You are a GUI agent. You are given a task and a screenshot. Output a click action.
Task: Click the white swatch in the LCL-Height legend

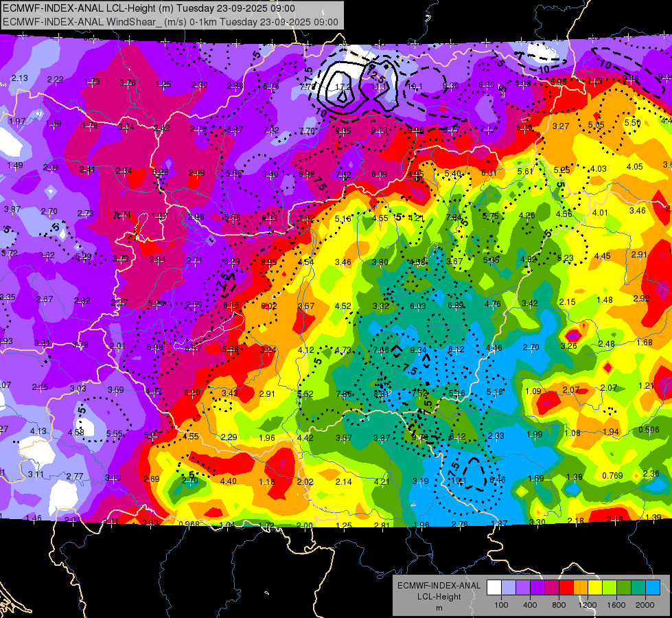(494, 588)
